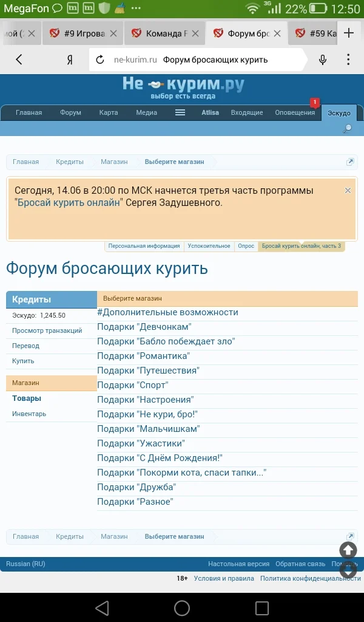Switch to the '#9 Игрова' browser tab
The width and height of the screenshot is (364, 622).
pos(81,33)
